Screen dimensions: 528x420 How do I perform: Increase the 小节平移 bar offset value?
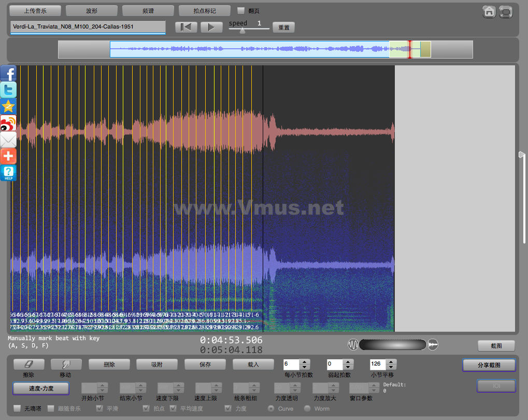tap(391, 362)
